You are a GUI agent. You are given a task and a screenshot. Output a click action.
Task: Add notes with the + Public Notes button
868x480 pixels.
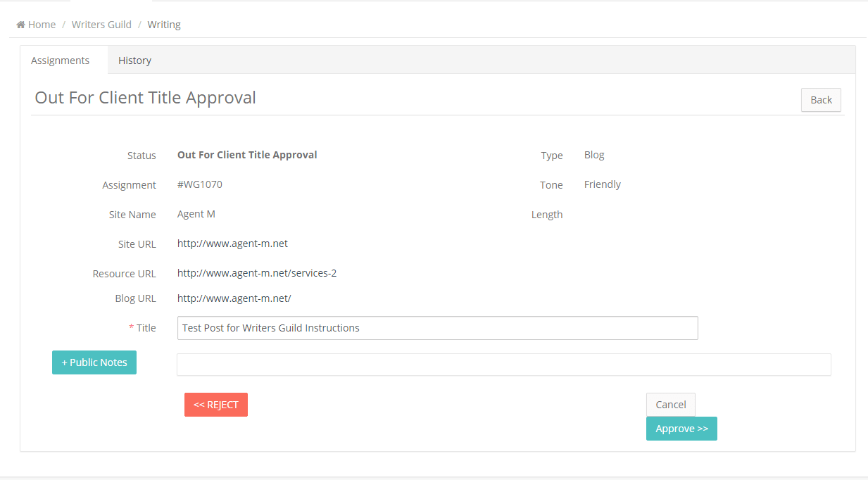coord(94,362)
